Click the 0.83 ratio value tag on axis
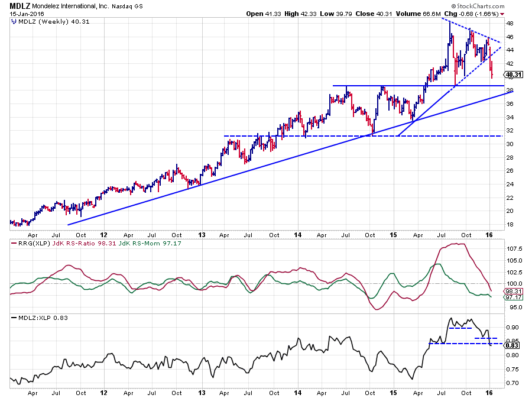The image size is (532, 398). tap(512, 345)
